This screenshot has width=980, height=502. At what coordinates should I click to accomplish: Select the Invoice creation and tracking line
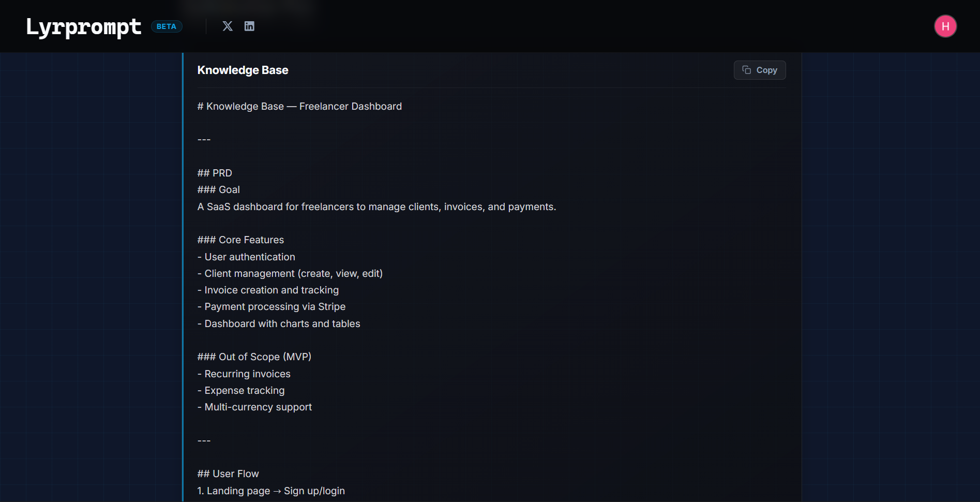point(268,290)
